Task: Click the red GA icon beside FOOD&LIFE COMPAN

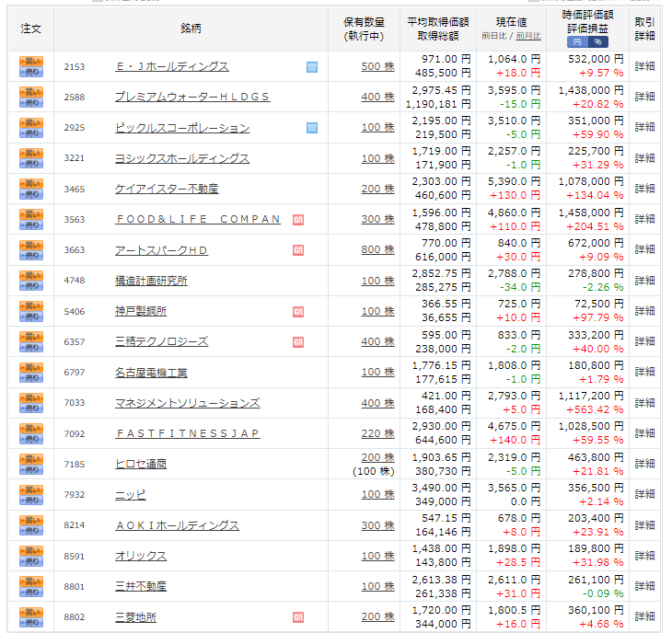Action: (298, 220)
